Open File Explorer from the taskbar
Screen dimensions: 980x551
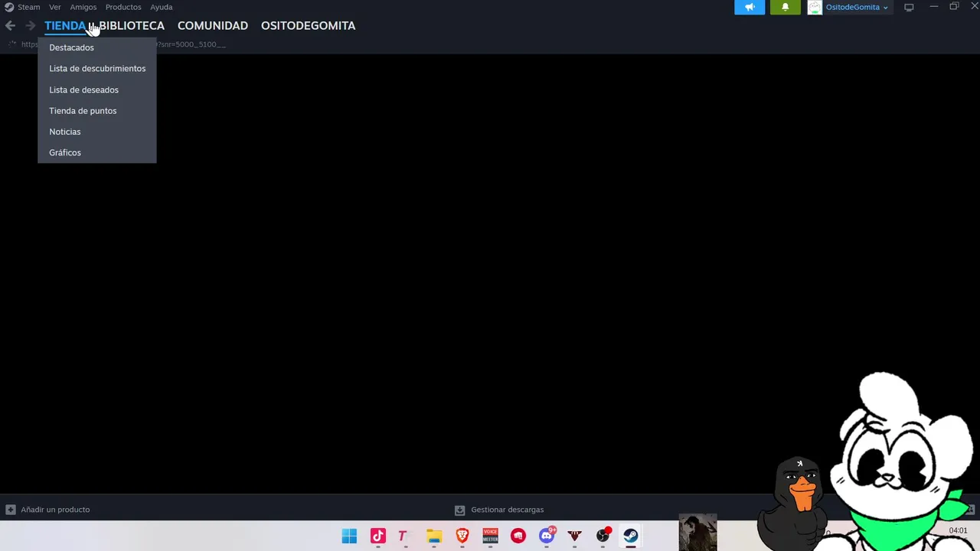click(x=434, y=536)
